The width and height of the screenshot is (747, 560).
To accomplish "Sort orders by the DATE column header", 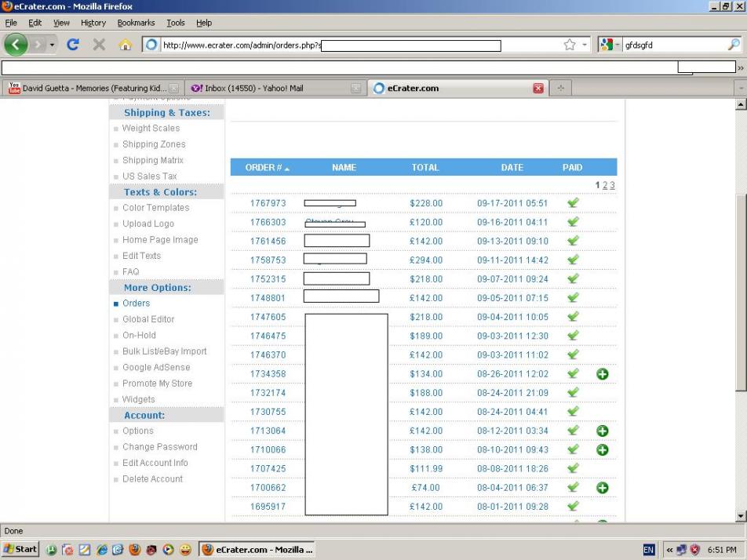I will [512, 167].
